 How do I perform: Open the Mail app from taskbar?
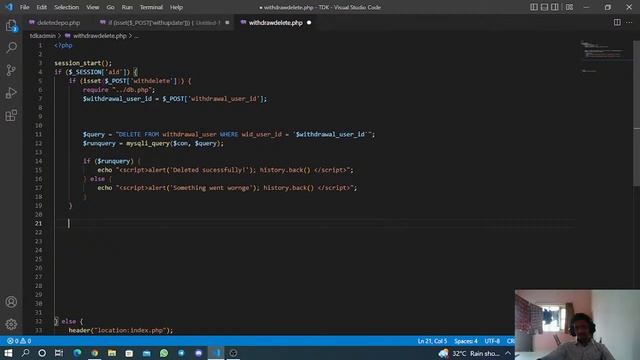(x=147, y=353)
